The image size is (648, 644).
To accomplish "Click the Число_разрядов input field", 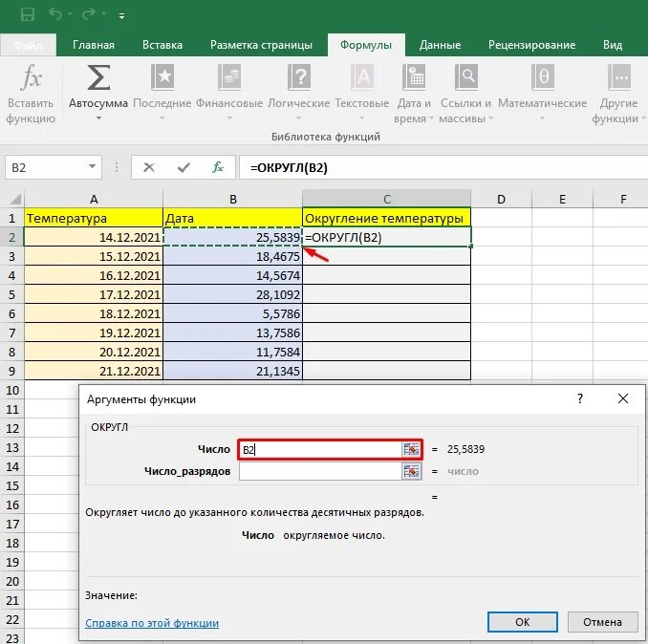I will (x=320, y=471).
